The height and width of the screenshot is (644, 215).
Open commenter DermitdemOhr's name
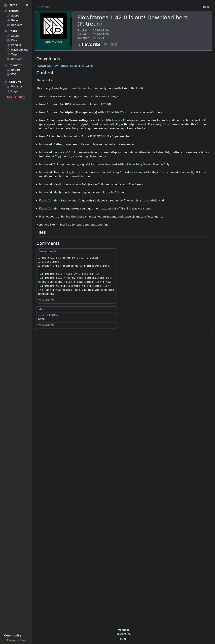49,251
